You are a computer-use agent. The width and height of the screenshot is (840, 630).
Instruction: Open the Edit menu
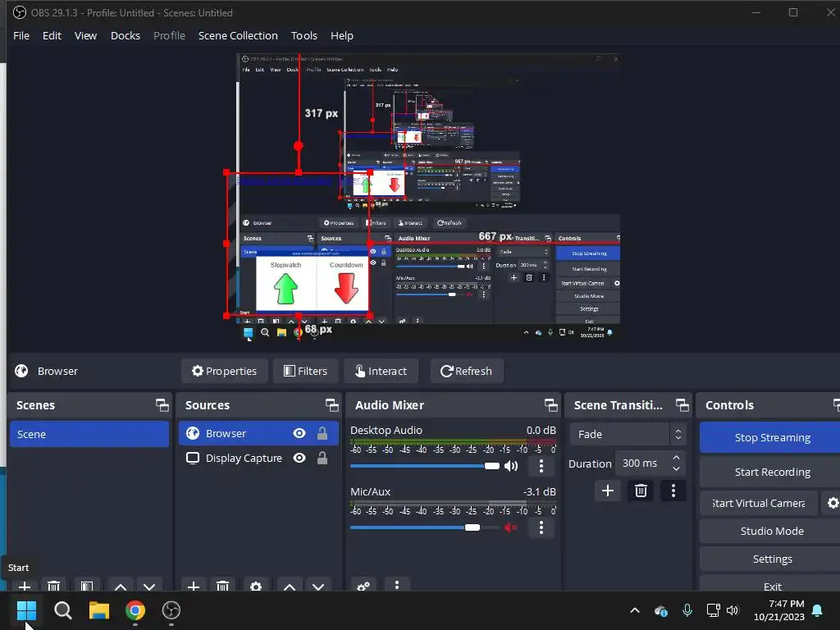click(52, 35)
